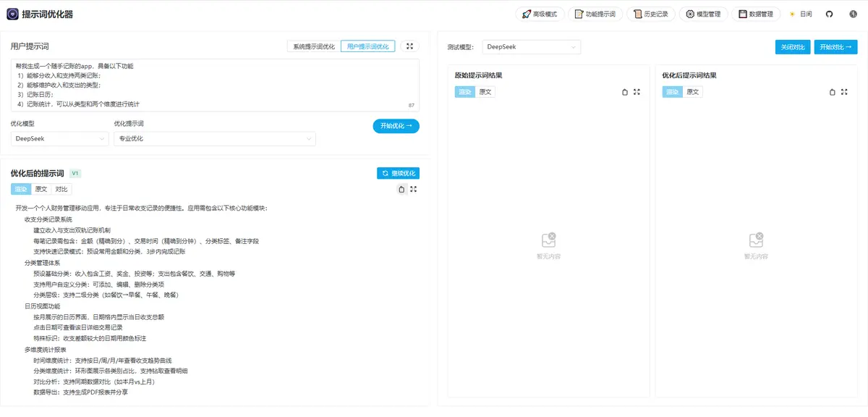The width and height of the screenshot is (868, 417).
Task: Click inside the 用户提示词 text area
Action: [215, 85]
